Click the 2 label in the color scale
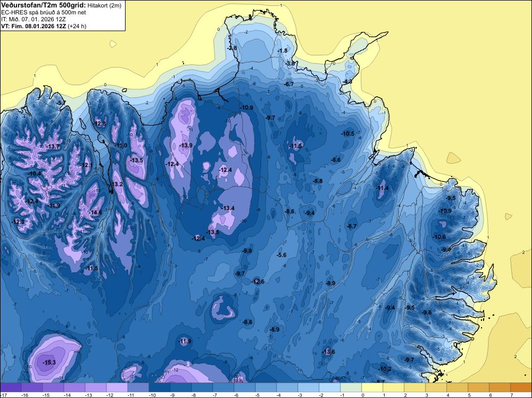532x398 pixels. [405, 395]
